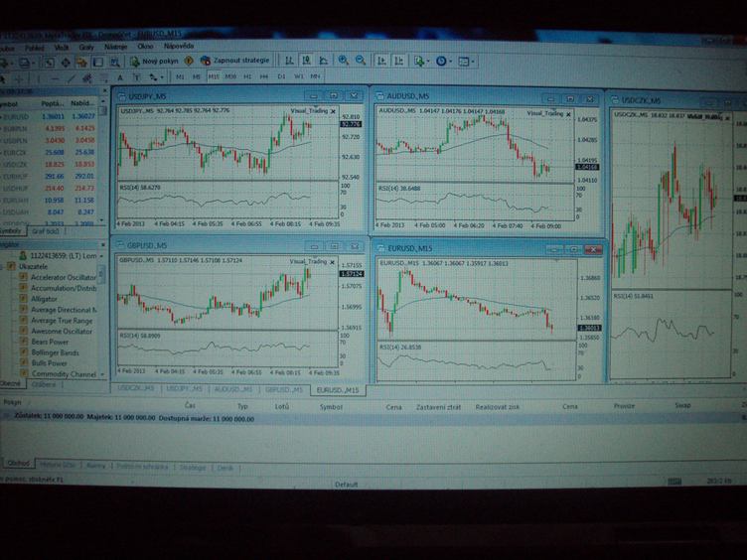Zoom in on the chart
The width and height of the screenshot is (747, 560).
[x=343, y=61]
